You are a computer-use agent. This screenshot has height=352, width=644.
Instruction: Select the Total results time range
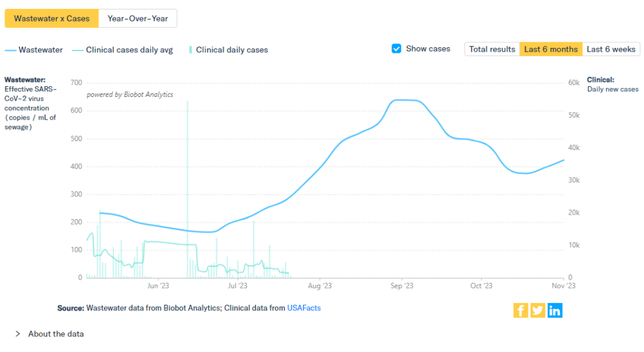tap(492, 49)
